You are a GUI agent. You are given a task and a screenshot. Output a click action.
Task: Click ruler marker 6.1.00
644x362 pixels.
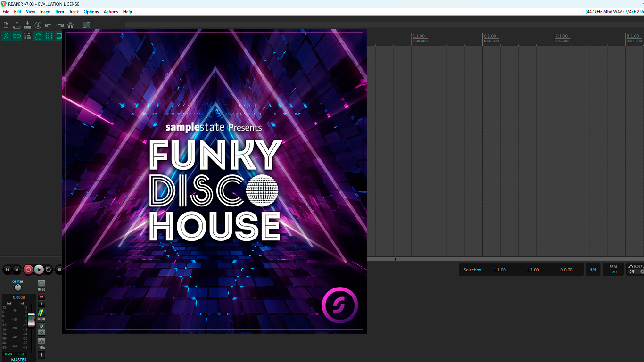tap(490, 36)
